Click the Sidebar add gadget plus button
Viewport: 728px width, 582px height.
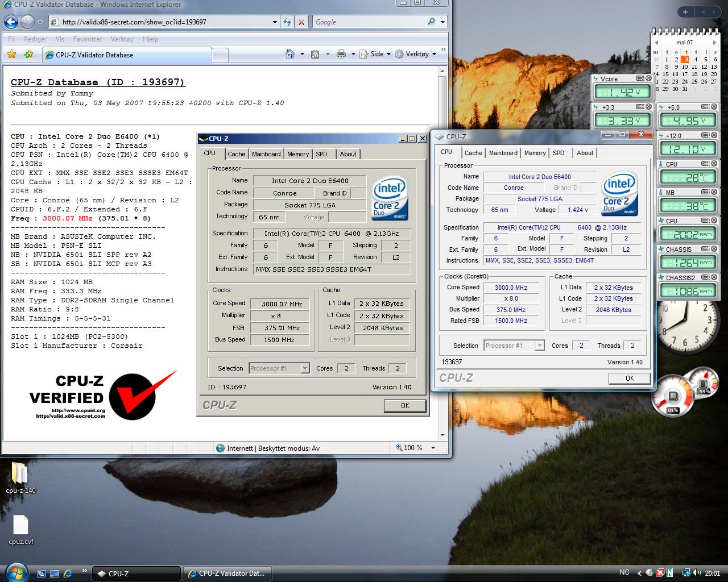(x=685, y=12)
